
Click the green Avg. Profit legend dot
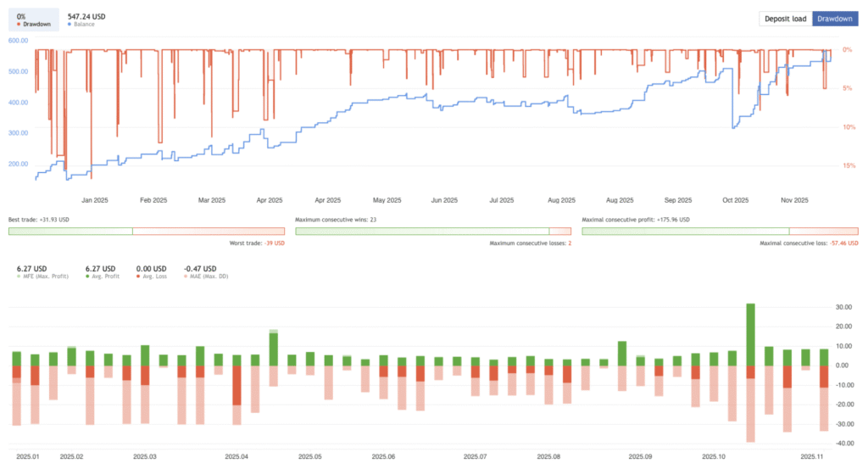coord(88,277)
